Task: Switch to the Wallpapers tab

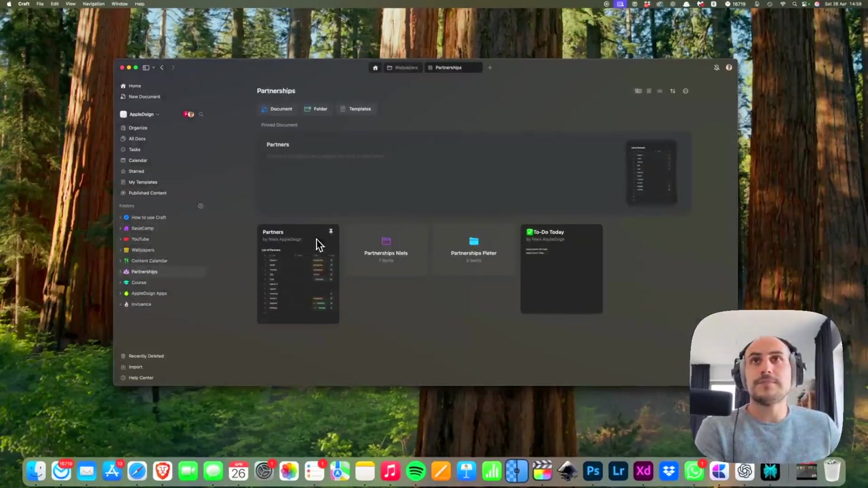Action: click(x=403, y=68)
